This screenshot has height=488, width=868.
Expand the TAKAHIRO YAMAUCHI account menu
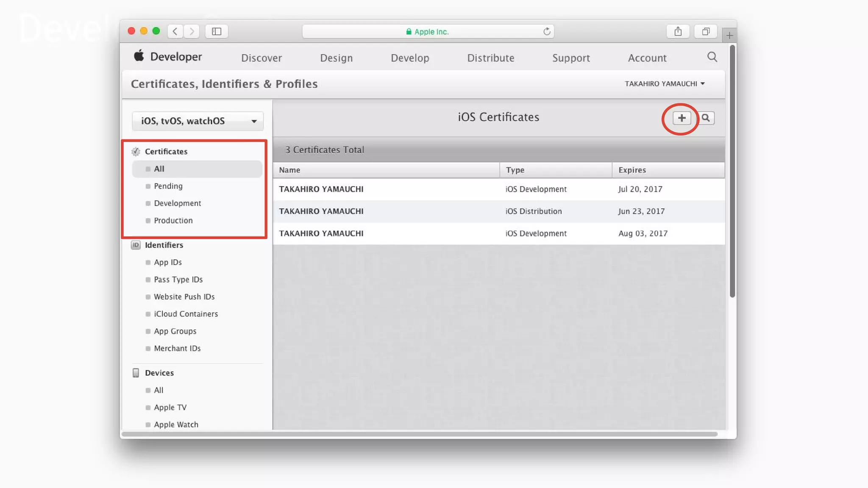[x=664, y=84]
